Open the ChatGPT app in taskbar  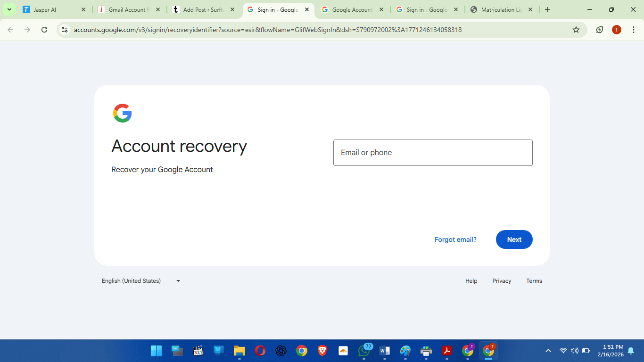pyautogui.click(x=281, y=351)
